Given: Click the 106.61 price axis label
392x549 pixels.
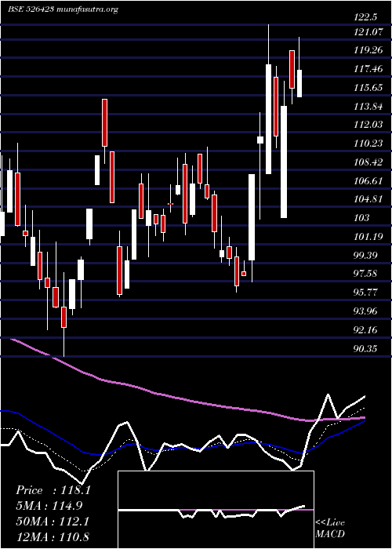Looking at the screenshot, I should click(368, 181).
